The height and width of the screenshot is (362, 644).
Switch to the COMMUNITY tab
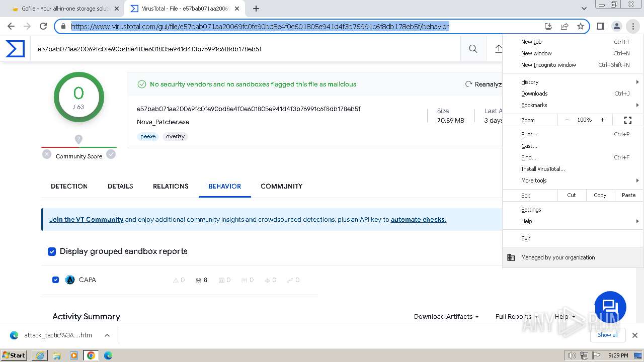(x=281, y=186)
